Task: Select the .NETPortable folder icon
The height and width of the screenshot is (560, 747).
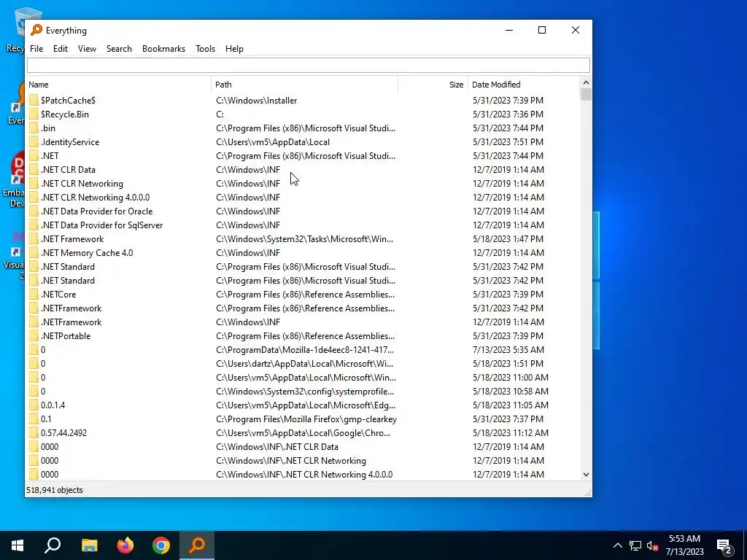Action: click(x=34, y=335)
